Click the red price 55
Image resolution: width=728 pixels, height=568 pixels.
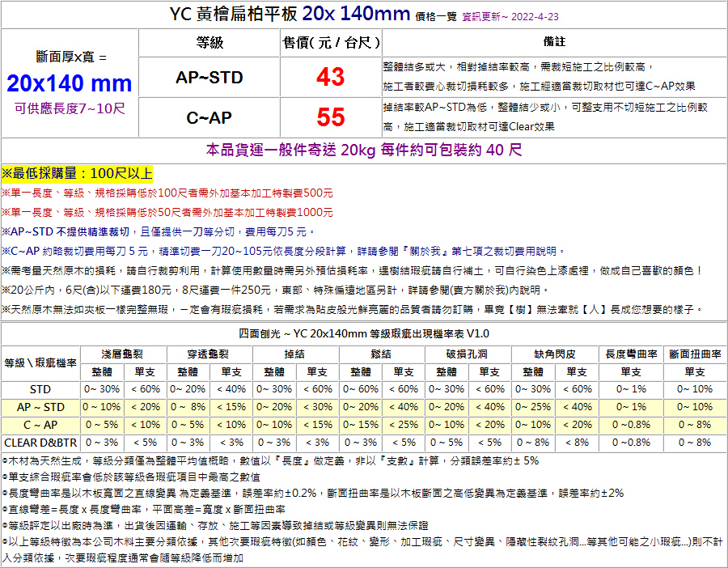point(330,118)
